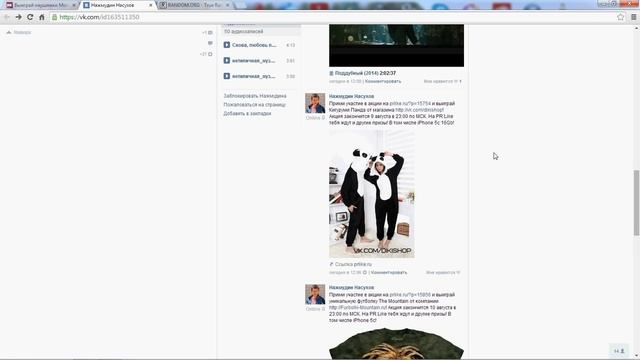Viewport: 640px width, 360px height.
Task: Click the +21 notification icon
Action: click(207, 54)
